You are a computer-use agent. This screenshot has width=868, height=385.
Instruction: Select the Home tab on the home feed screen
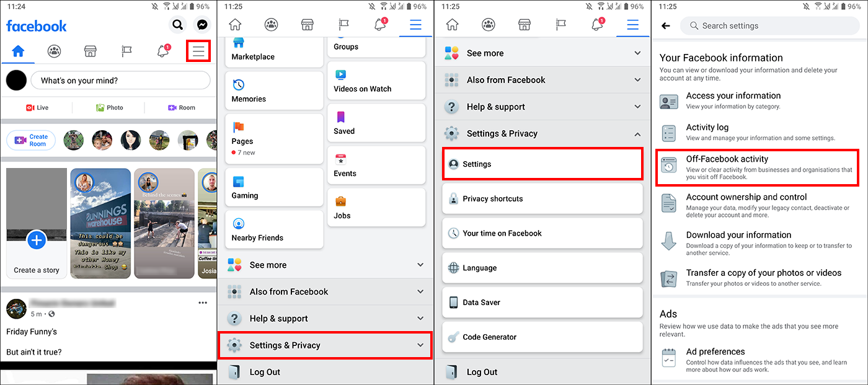click(18, 51)
